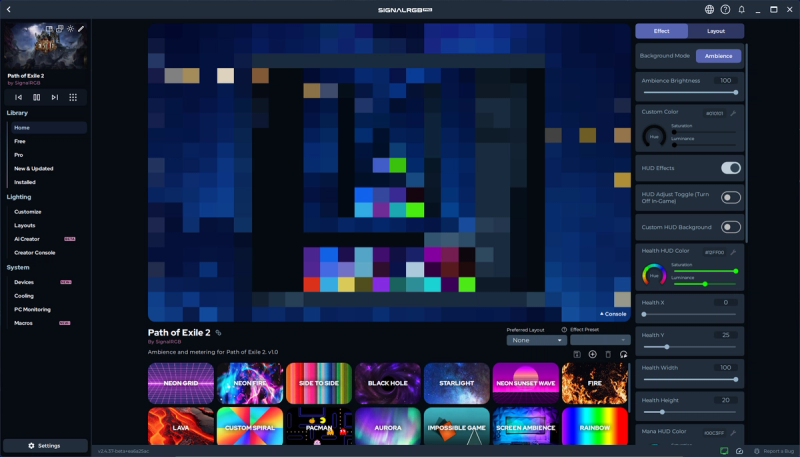
Task: Pick Custom Color with eyedropper icon
Action: (x=733, y=113)
